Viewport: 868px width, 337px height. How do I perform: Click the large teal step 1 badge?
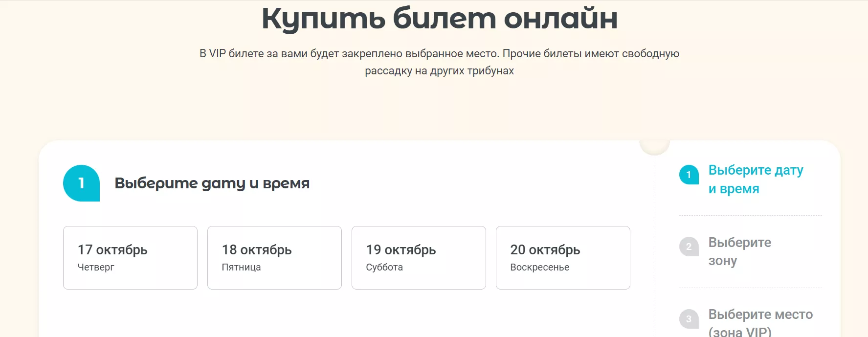coord(81,183)
